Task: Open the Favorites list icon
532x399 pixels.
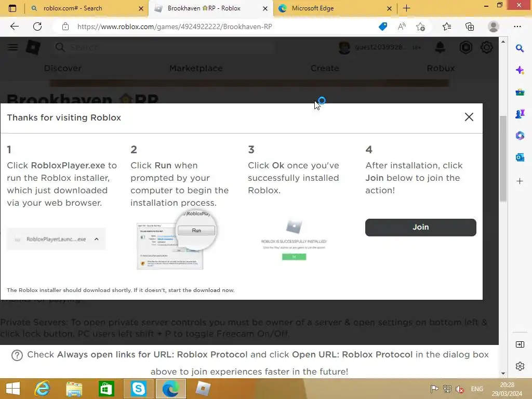Action: [447, 26]
